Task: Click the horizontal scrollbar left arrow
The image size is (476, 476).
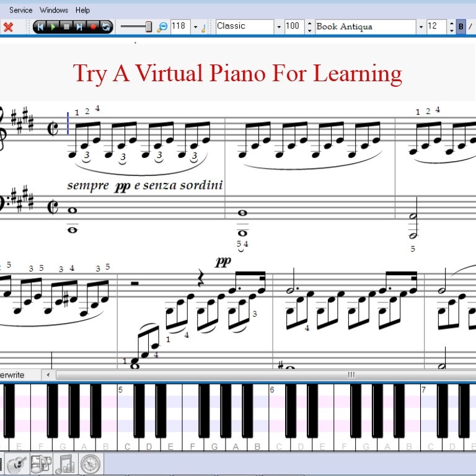Action: 48,374
